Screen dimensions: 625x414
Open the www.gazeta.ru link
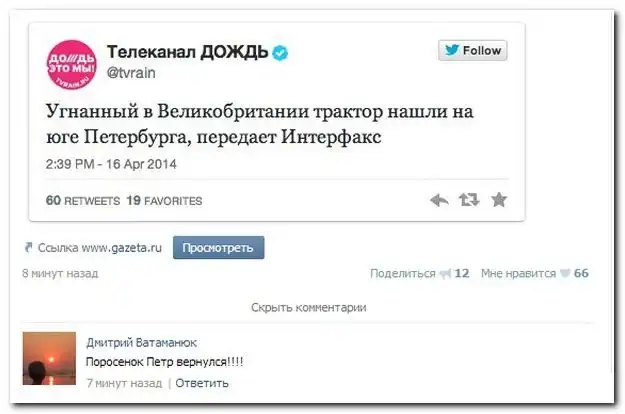pyautogui.click(x=121, y=246)
